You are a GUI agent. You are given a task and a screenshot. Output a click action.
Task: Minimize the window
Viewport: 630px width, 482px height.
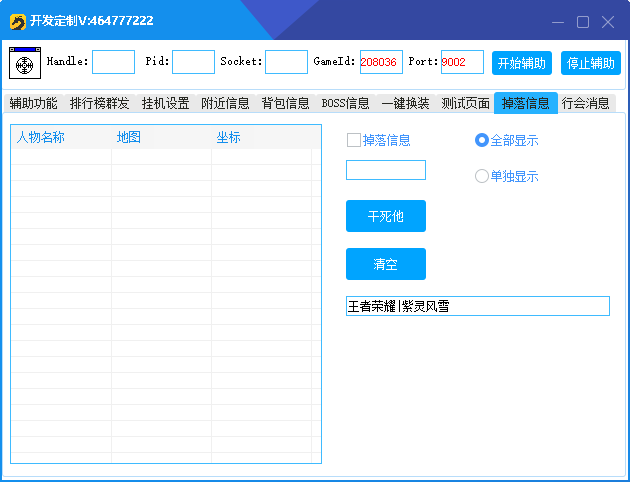[x=560, y=21]
